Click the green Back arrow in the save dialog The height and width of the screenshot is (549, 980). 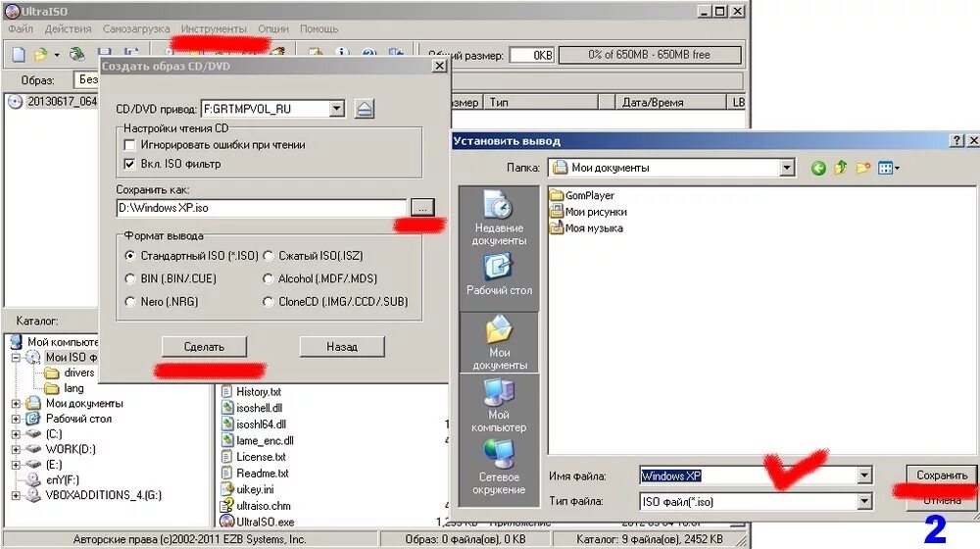818,168
